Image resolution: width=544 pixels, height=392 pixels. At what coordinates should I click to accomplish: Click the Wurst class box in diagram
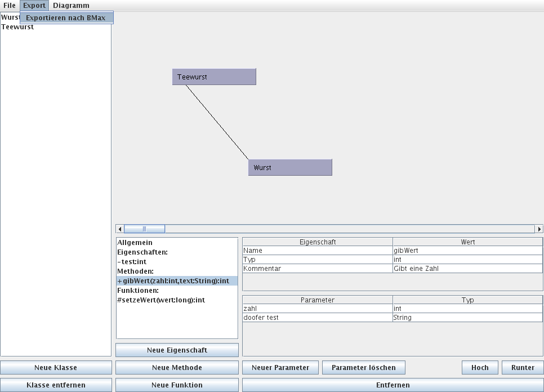coord(290,167)
